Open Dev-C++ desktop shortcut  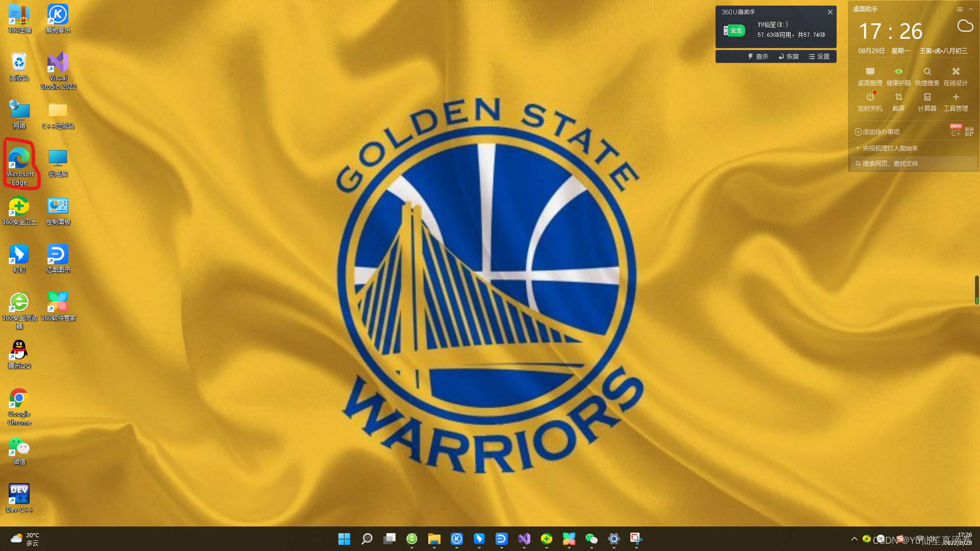click(19, 494)
